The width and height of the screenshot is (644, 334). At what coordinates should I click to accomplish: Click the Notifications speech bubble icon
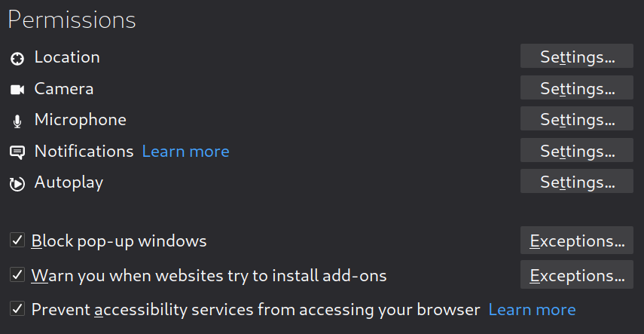17,152
